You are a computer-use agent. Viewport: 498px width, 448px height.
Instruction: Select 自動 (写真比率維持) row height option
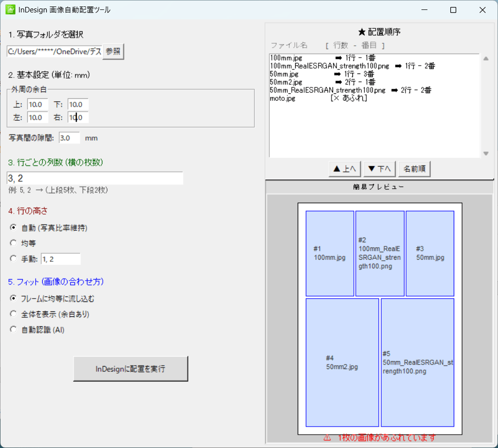point(13,227)
